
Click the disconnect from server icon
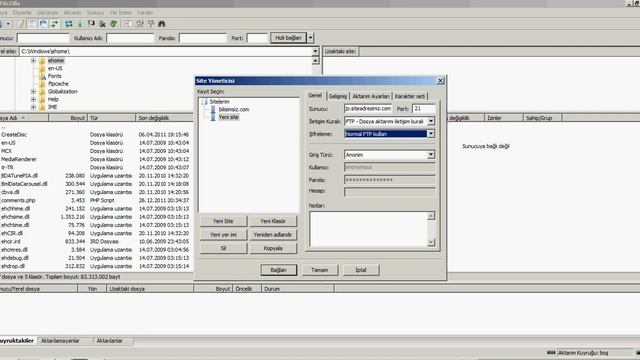coord(102,24)
